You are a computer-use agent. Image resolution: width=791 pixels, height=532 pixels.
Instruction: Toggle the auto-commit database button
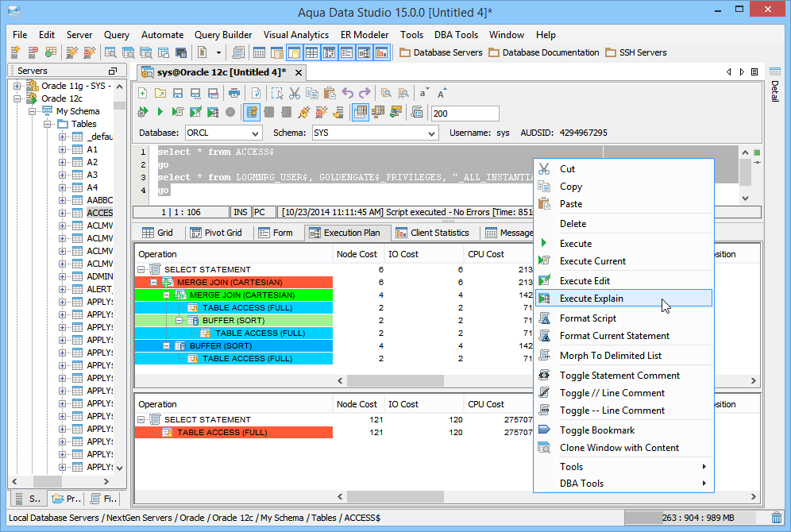coord(251,112)
